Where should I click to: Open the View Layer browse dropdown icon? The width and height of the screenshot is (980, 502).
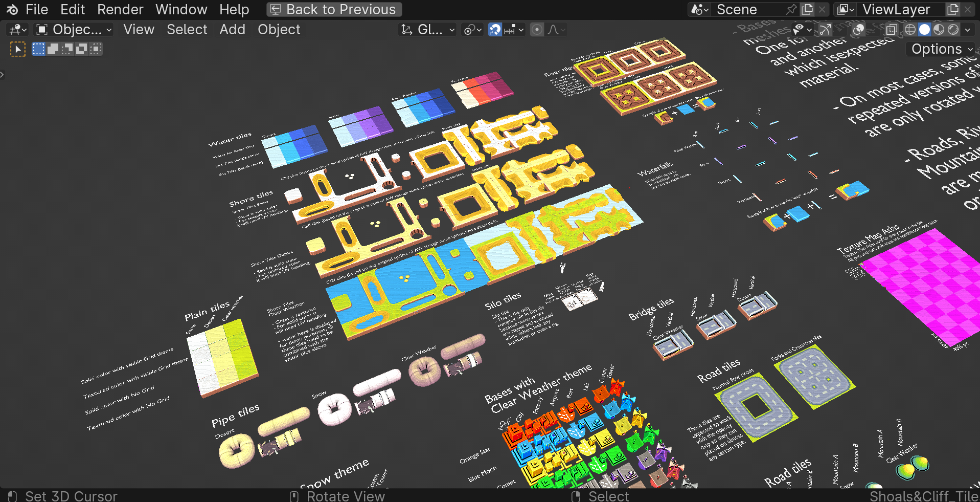tap(846, 10)
